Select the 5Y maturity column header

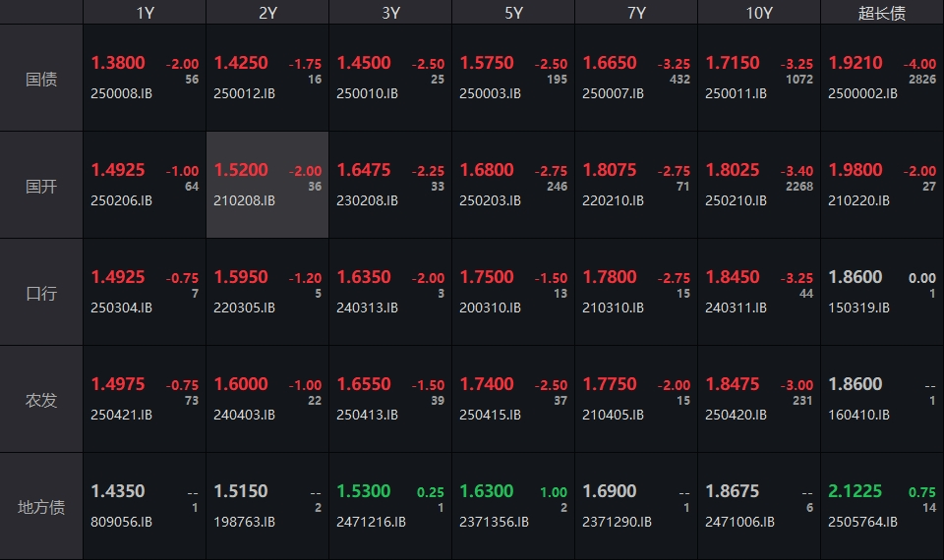tap(513, 13)
